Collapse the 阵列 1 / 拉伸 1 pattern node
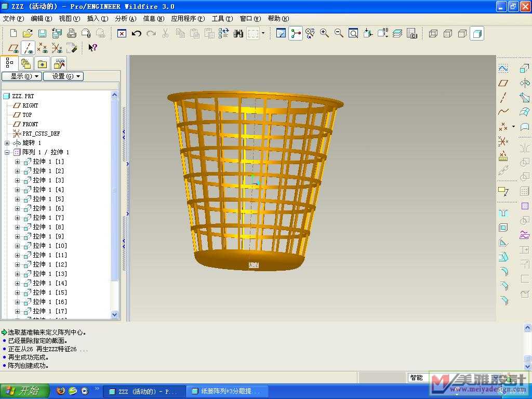Screen dimensions: 532x399 [x=7, y=152]
